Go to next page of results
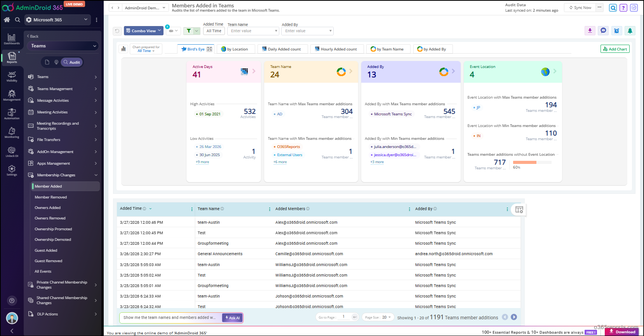This screenshot has height=336, width=644. (x=514, y=317)
